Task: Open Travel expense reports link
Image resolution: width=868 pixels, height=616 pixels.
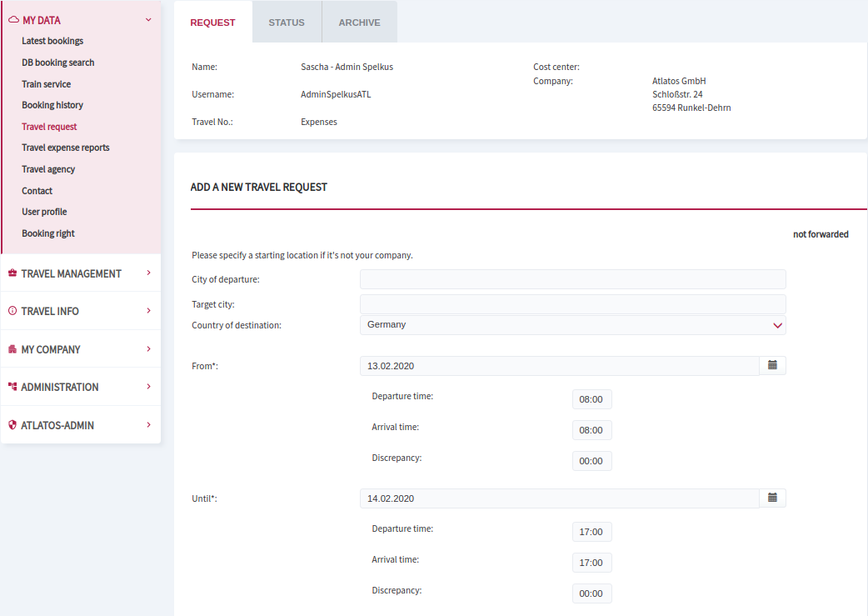Action: pos(65,148)
